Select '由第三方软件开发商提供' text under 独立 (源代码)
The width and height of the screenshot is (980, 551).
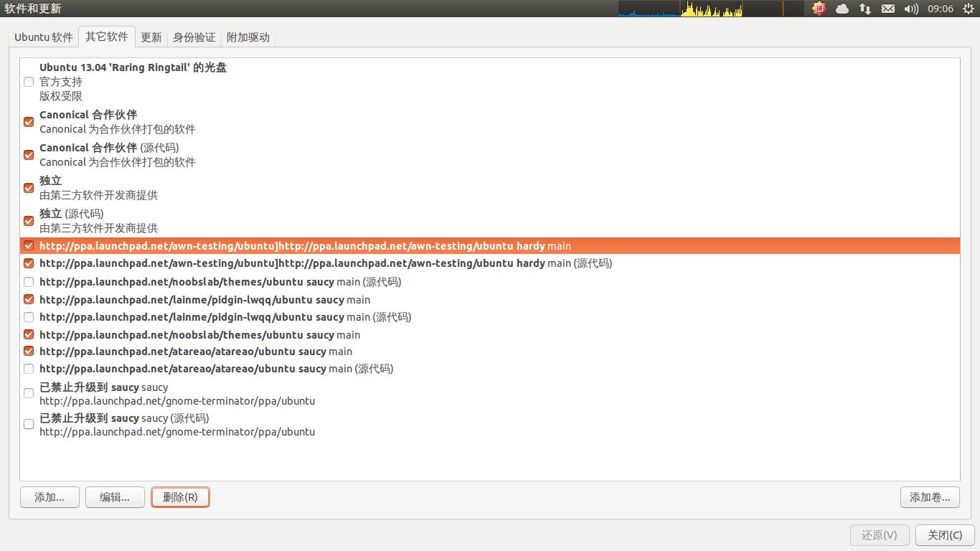[98, 228]
